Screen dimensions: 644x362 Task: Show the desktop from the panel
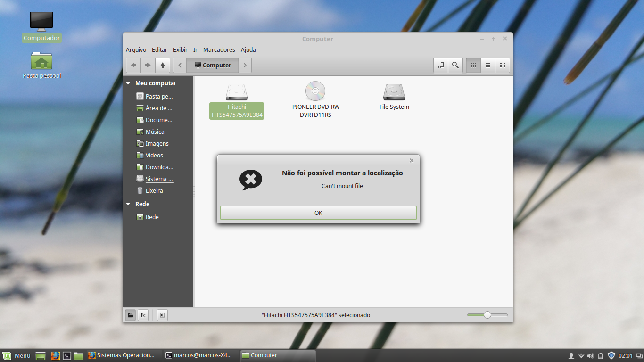pyautogui.click(x=41, y=355)
